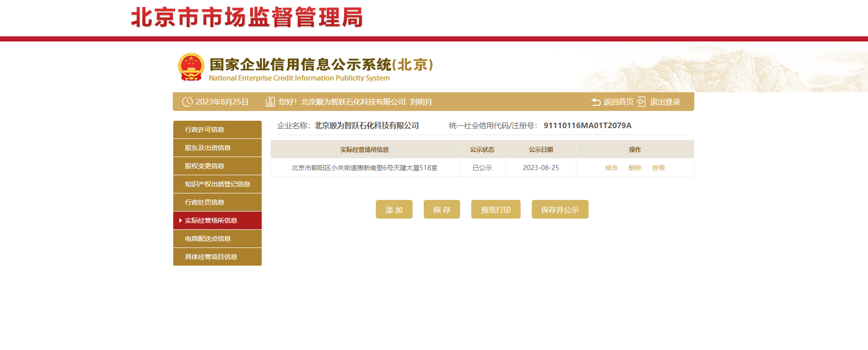Click 删除 link in the address row
Image resolution: width=868 pixels, height=350 pixels.
tap(635, 168)
